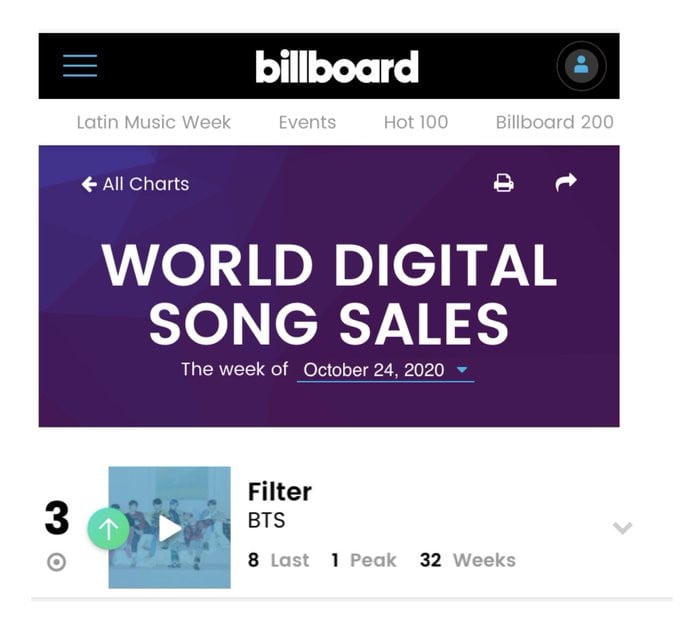Open the October 24, 2020 week selector
This screenshot has height=634, width=680.
(x=385, y=370)
